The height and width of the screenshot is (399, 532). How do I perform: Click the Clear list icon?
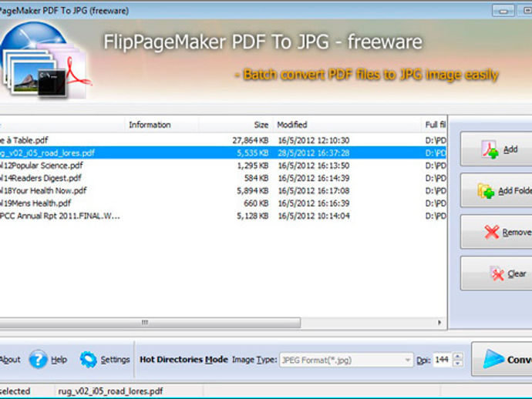point(497,273)
